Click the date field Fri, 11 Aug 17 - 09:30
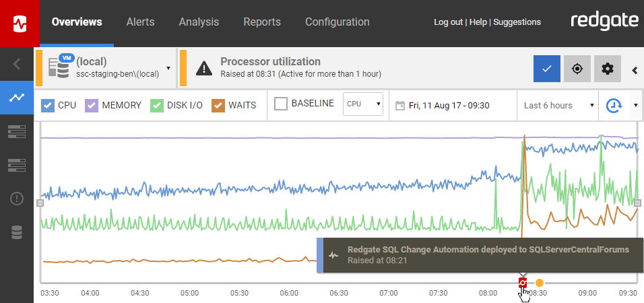Screen dimensions: 644x303 pos(449,106)
